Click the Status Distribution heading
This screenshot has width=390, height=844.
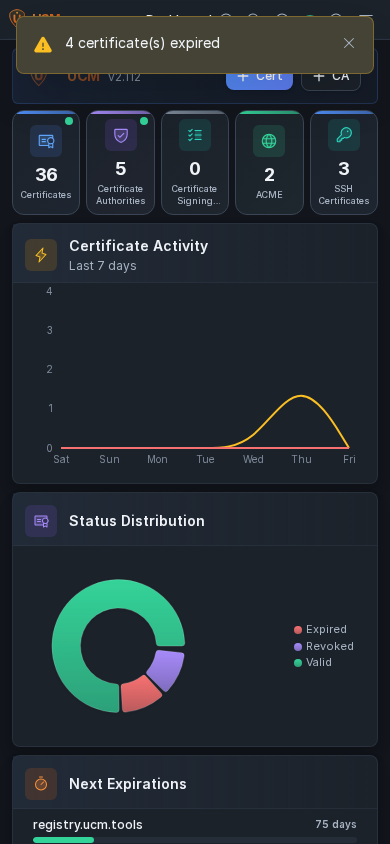pyautogui.click(x=137, y=521)
